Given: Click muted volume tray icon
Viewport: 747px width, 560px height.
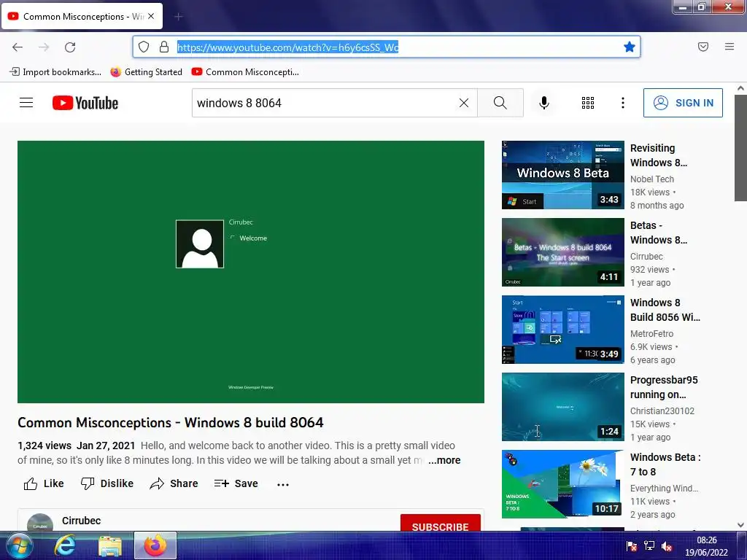Looking at the screenshot, I should [667, 546].
